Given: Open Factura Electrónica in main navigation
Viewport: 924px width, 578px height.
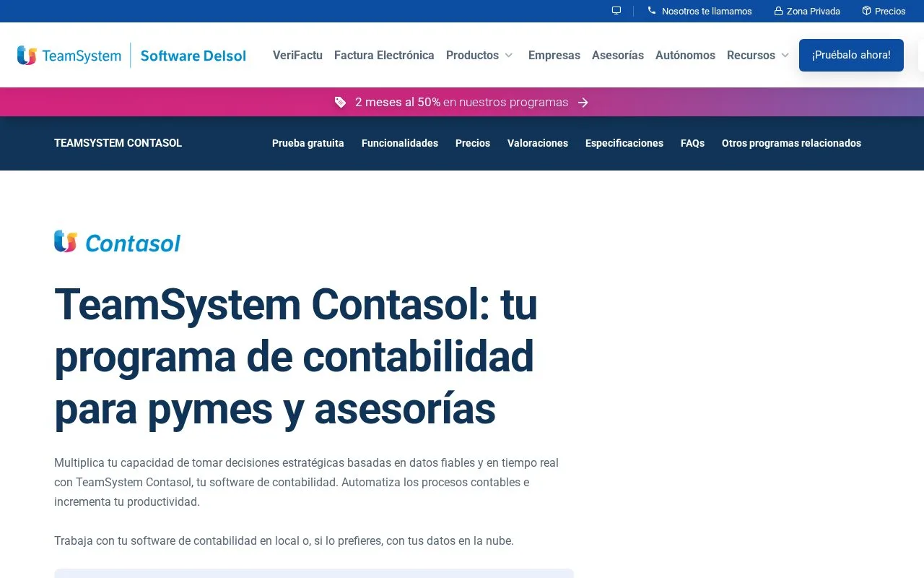Looking at the screenshot, I should [x=384, y=56].
